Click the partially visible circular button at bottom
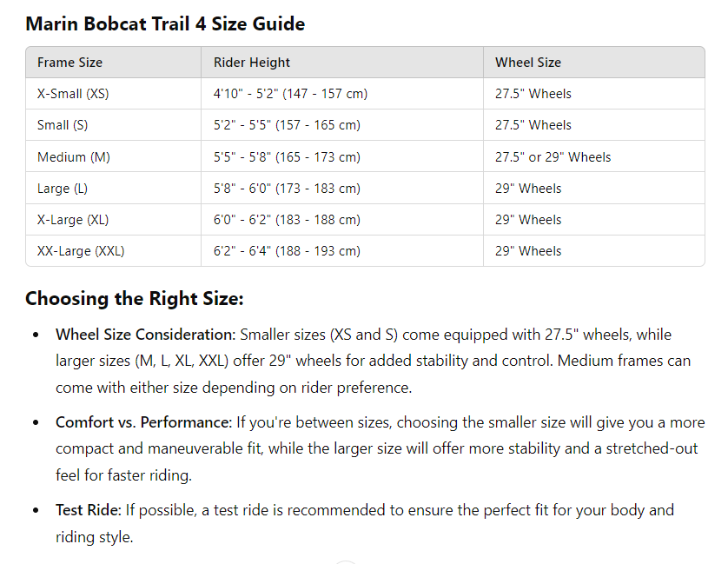728x564 pixels. coord(346,561)
